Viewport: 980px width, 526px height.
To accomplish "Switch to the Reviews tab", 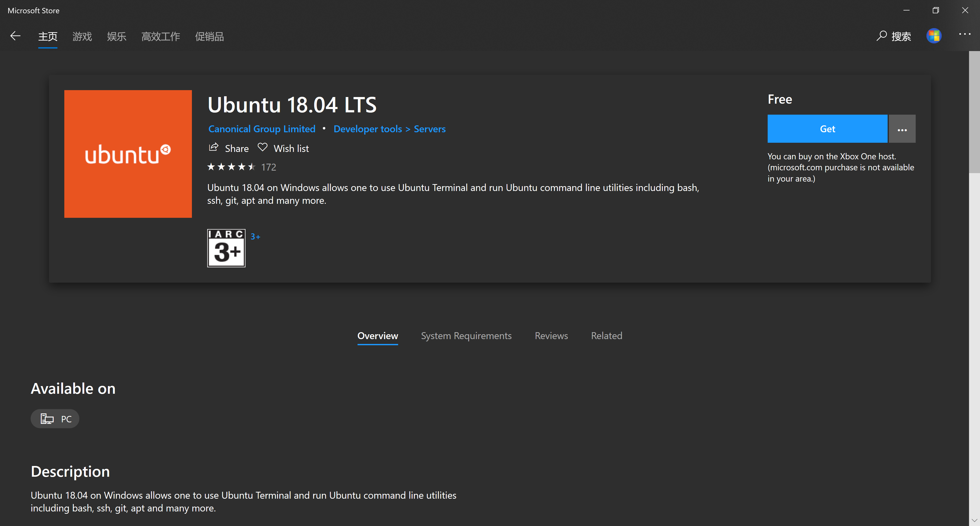I will [551, 336].
